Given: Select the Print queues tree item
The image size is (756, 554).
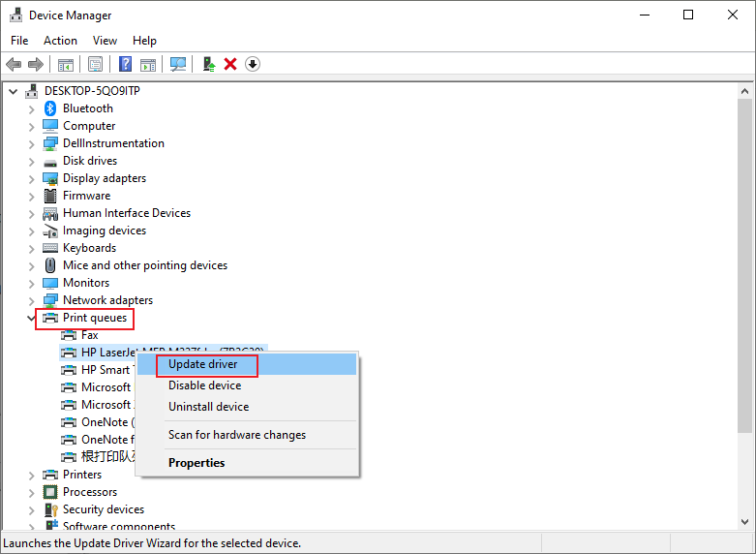Looking at the screenshot, I should [95, 318].
